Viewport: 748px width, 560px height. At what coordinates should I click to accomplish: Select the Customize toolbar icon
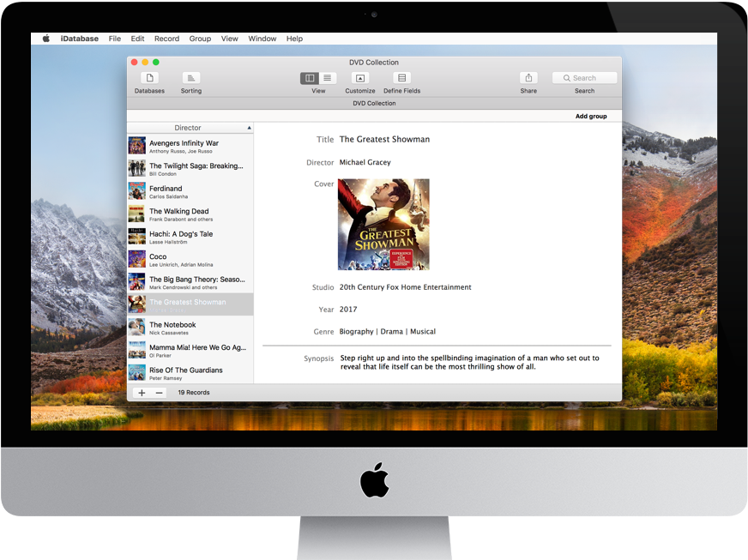(x=359, y=78)
